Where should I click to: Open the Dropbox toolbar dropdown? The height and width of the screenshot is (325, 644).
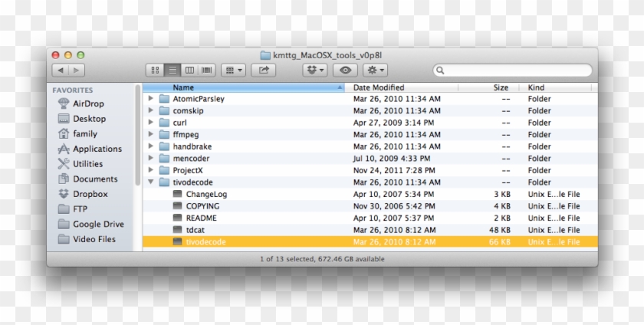[315, 71]
